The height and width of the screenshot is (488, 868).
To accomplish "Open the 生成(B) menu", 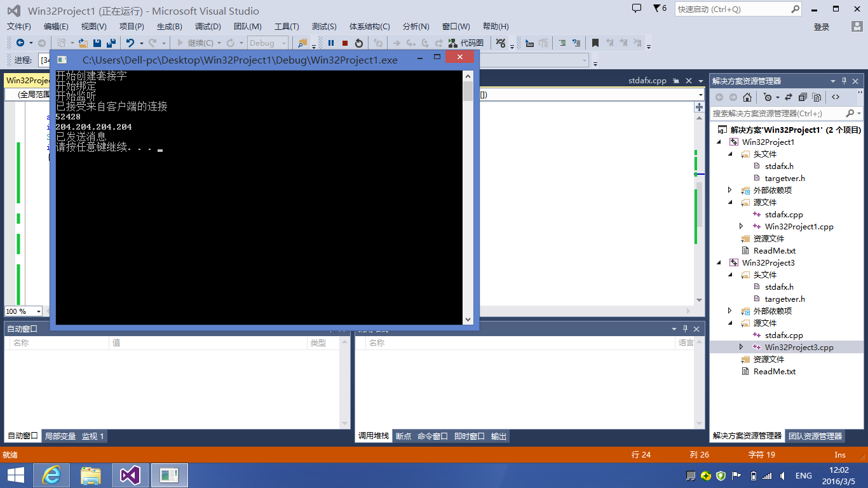I will pos(169,26).
